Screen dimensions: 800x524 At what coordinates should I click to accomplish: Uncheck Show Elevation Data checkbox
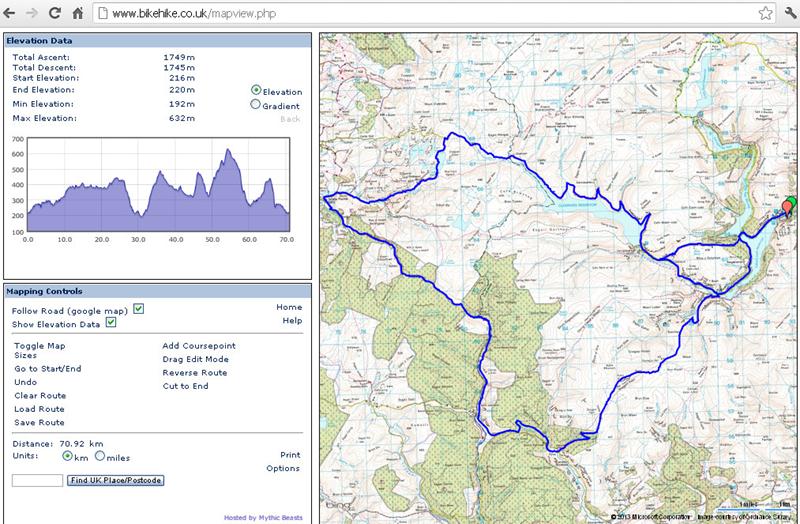pyautogui.click(x=112, y=322)
